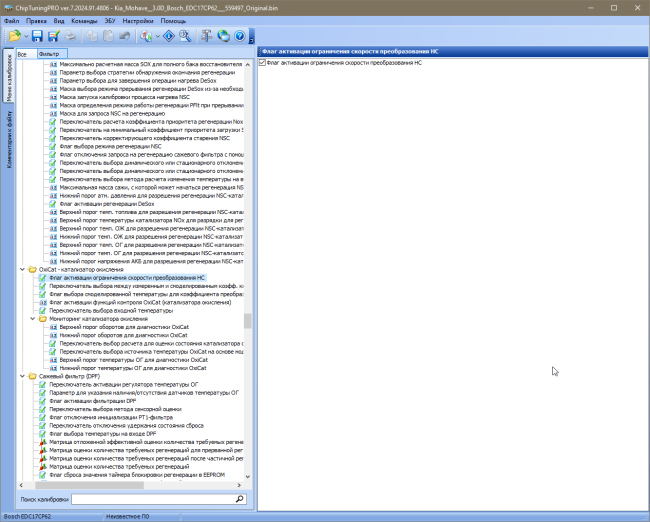The image size is (650, 522).
Task: Click the copy icon in toolbar
Action: click(x=92, y=36)
